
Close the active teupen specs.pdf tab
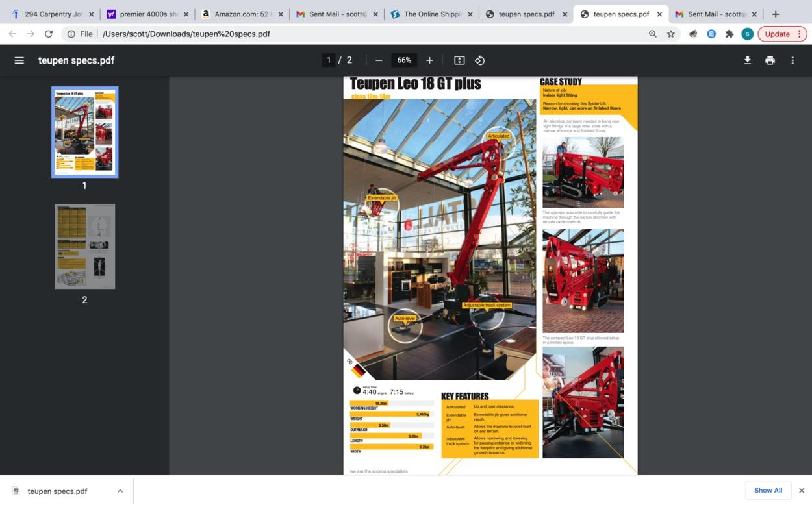click(659, 14)
